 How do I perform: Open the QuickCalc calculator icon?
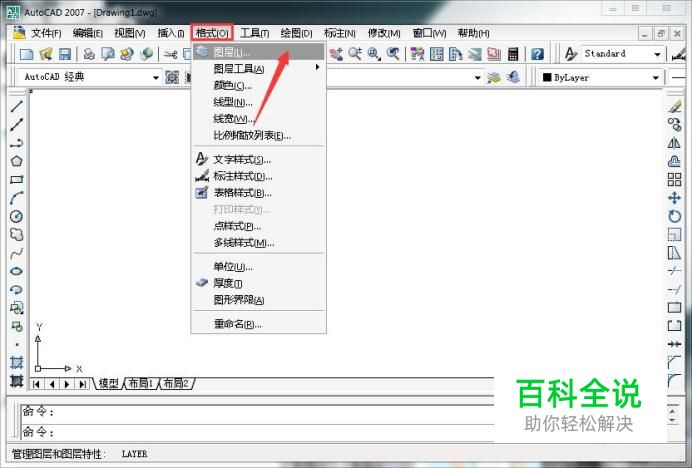click(513, 54)
